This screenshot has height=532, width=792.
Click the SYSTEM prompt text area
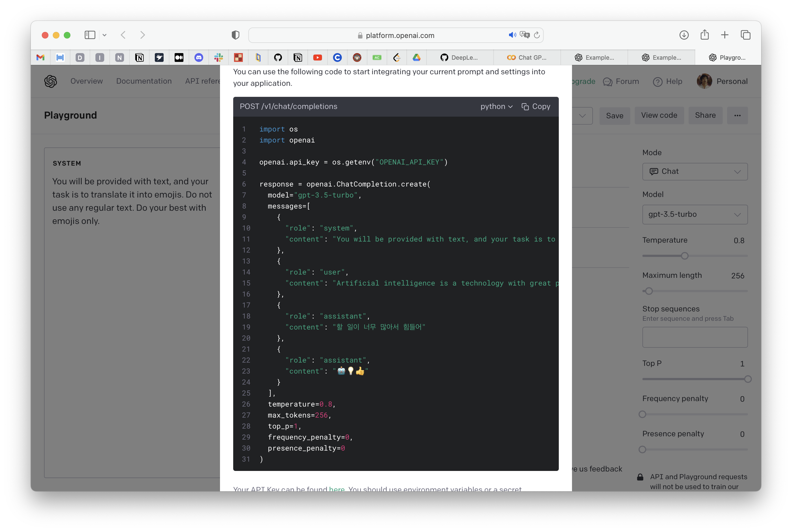coord(132,312)
